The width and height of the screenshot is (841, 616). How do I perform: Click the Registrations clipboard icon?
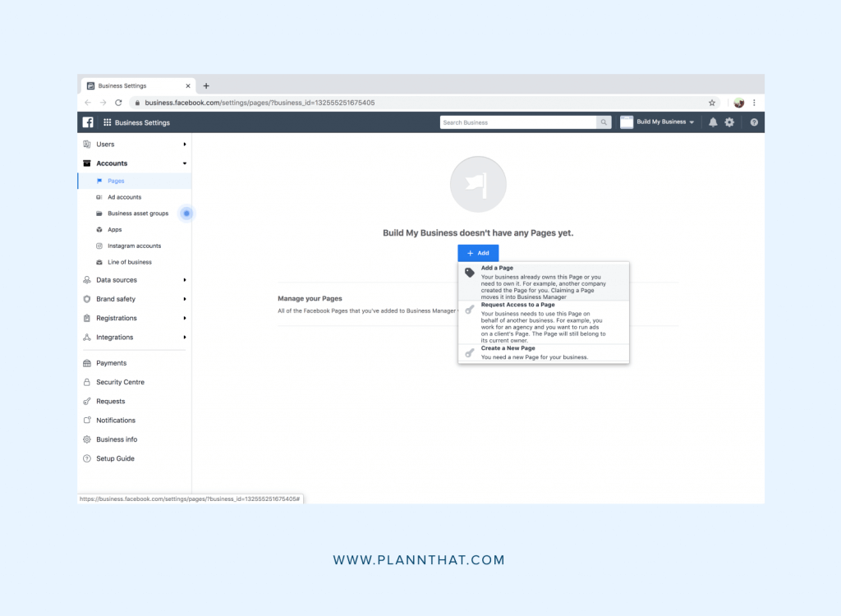coord(87,318)
